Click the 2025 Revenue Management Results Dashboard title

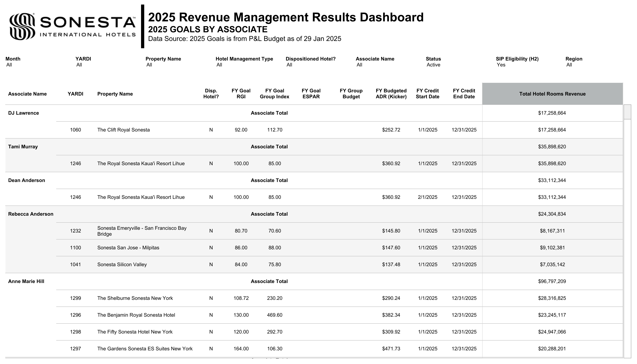286,17
